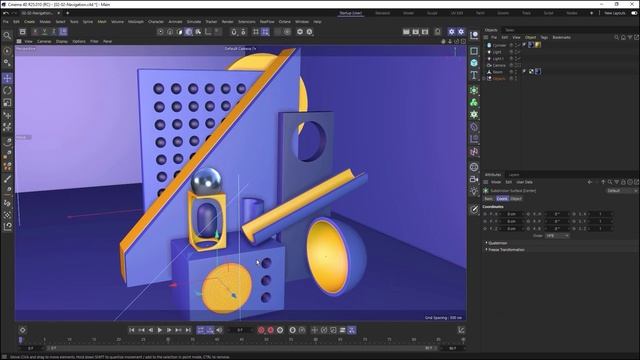
Task: Click the Text spline T icon
Action: (474, 75)
